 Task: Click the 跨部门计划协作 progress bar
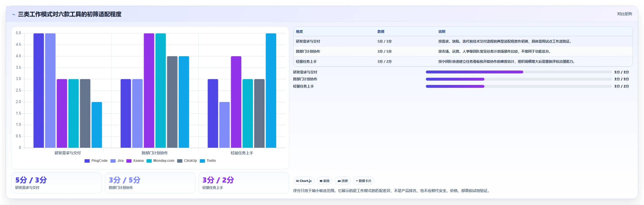(x=519, y=79)
